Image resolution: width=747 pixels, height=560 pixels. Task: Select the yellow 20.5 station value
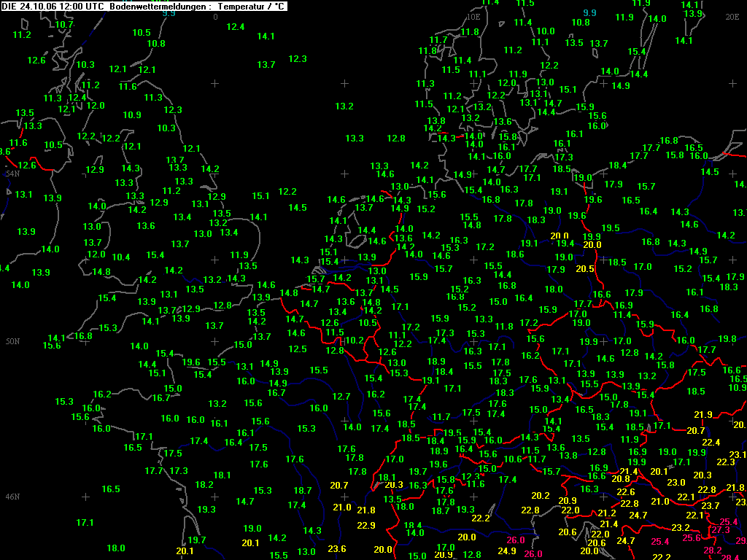pos(585,268)
